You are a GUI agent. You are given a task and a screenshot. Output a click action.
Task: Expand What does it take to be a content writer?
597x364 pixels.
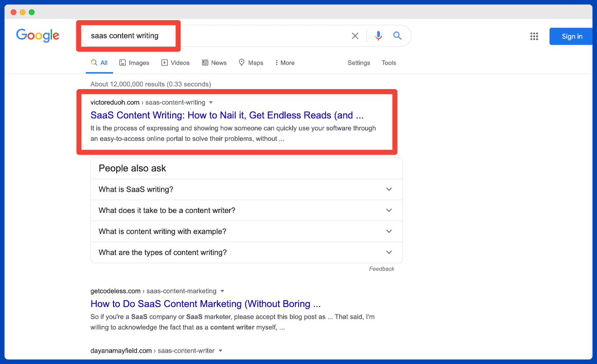(x=246, y=210)
